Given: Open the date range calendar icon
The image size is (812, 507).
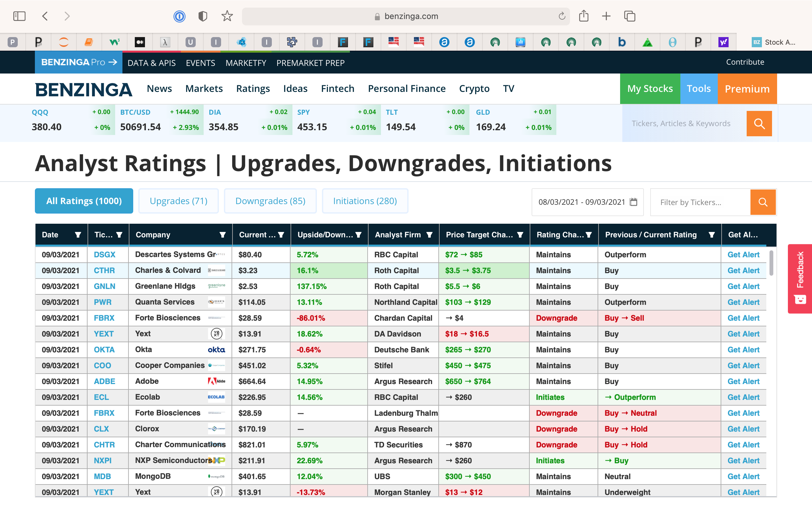Looking at the screenshot, I should tap(633, 202).
